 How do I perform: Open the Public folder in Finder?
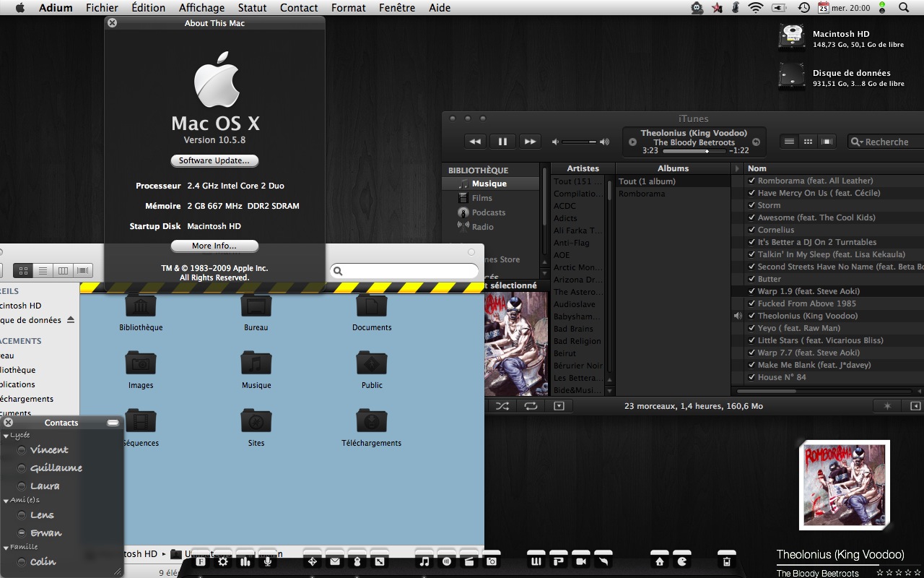click(372, 370)
